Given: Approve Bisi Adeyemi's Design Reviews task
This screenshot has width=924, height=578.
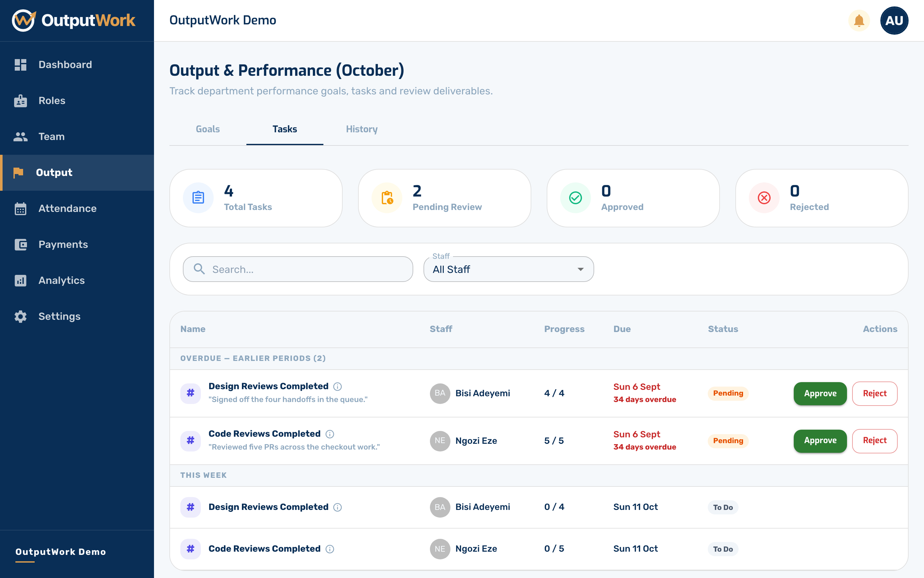Looking at the screenshot, I should pyautogui.click(x=820, y=393).
